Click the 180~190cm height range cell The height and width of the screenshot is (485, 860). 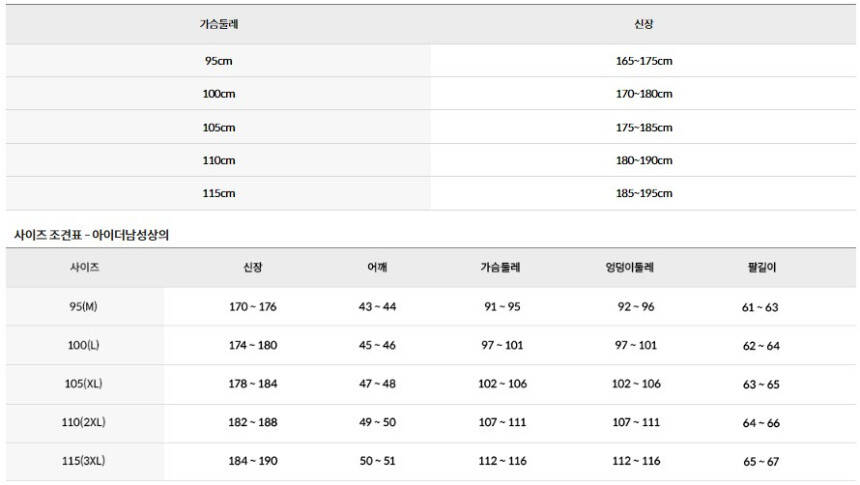[644, 160]
